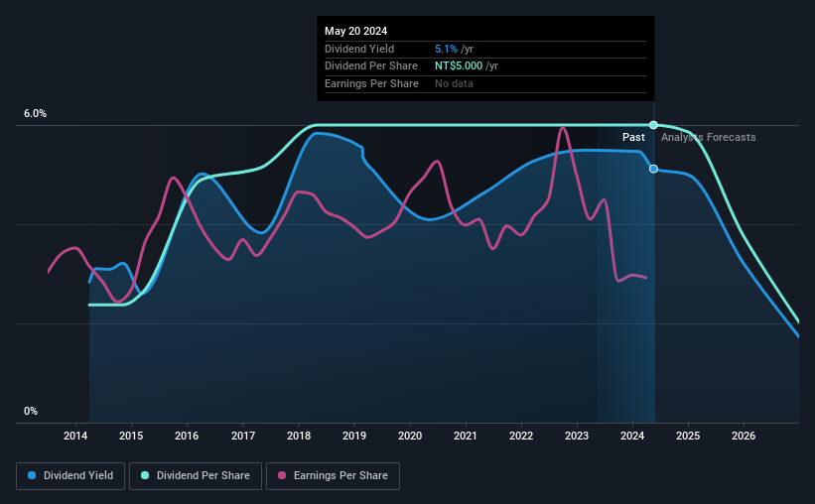Click the 2020 x-axis label
This screenshot has height=504, width=815.
[410, 436]
